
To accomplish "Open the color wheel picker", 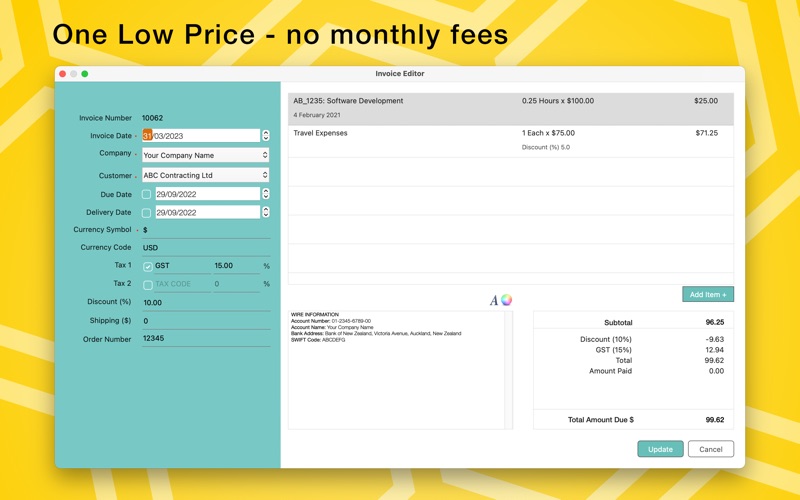I will 506,300.
